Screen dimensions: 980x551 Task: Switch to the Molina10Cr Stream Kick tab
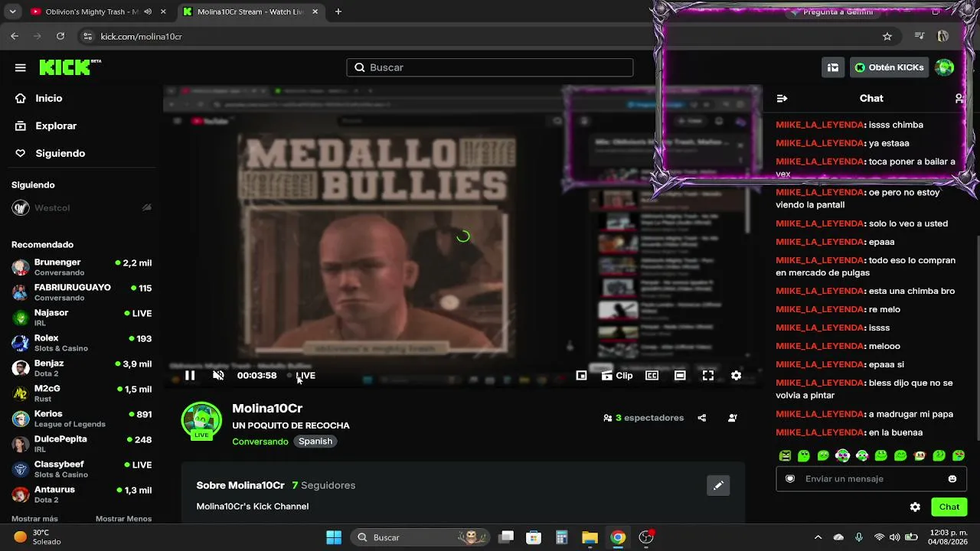pyautogui.click(x=253, y=11)
